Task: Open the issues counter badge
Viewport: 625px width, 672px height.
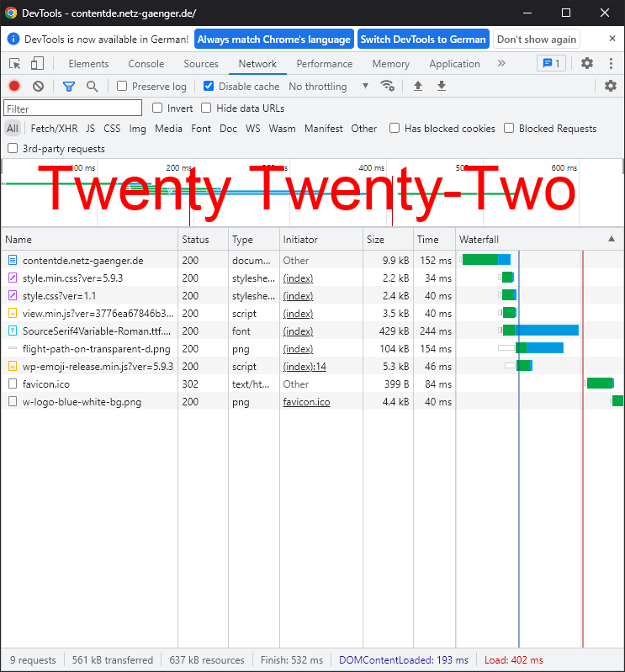Action: 551,63
